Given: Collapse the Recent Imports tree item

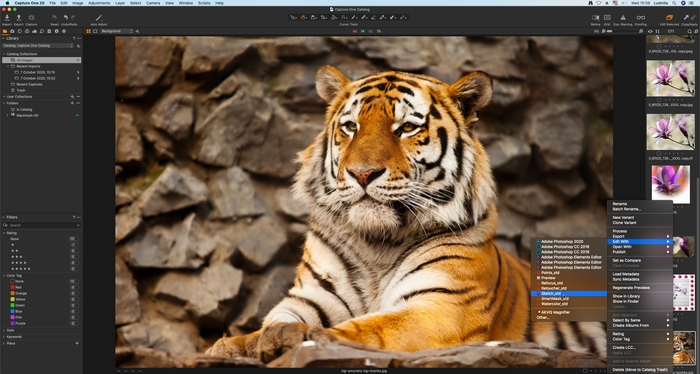Looking at the screenshot, I should pos(8,66).
